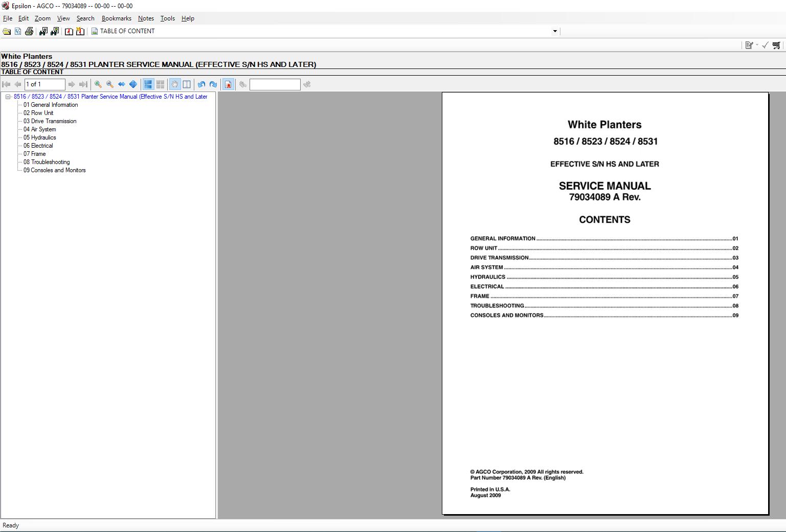Open the Search menu

[85, 18]
